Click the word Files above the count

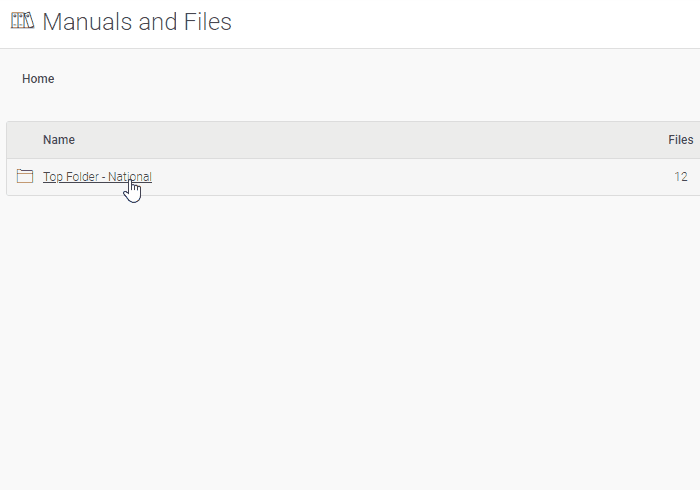680,140
